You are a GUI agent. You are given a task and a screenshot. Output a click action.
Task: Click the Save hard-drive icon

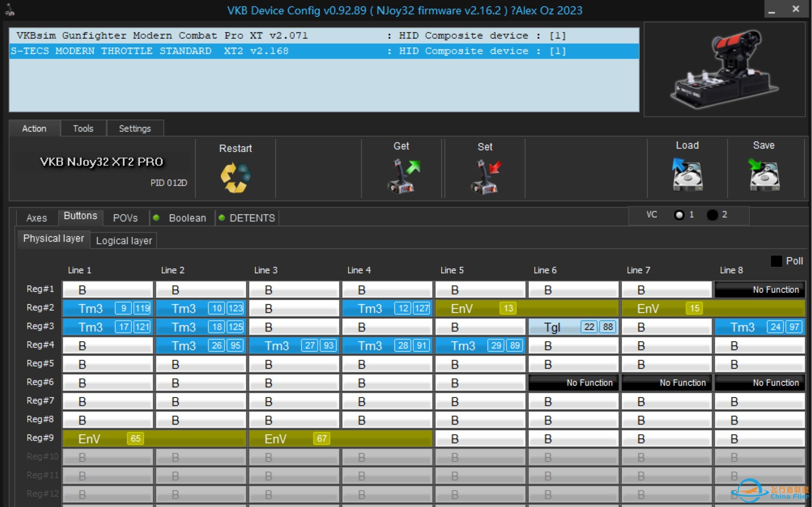point(764,175)
